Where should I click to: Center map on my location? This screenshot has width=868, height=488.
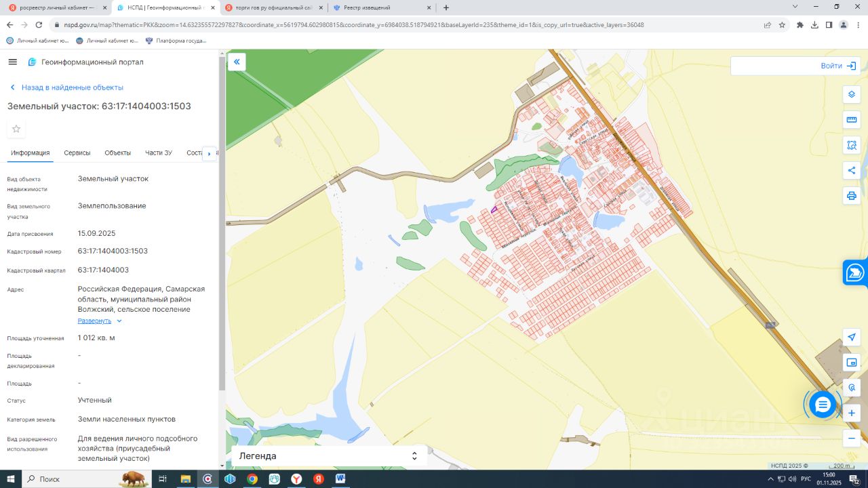[x=852, y=337]
